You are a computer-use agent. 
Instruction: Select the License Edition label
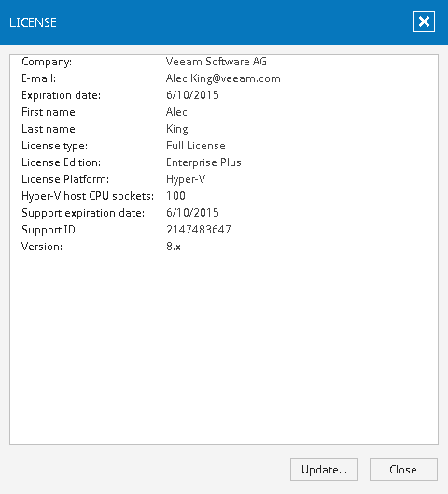pyautogui.click(x=61, y=162)
